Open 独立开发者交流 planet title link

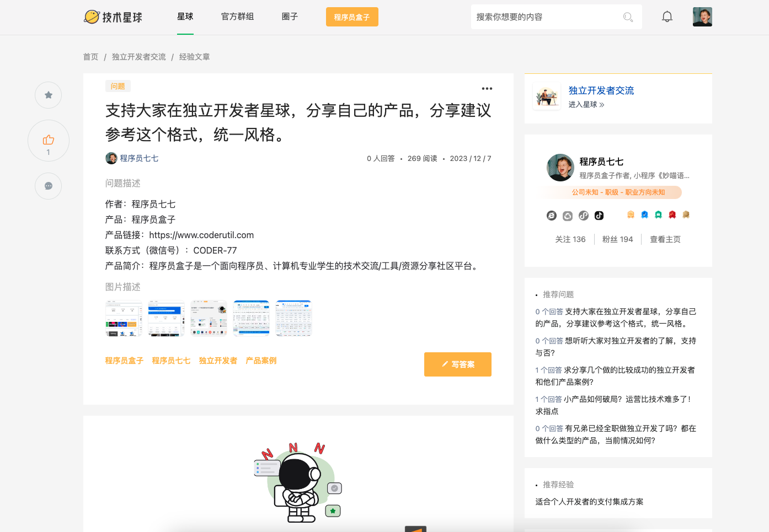pos(601,90)
